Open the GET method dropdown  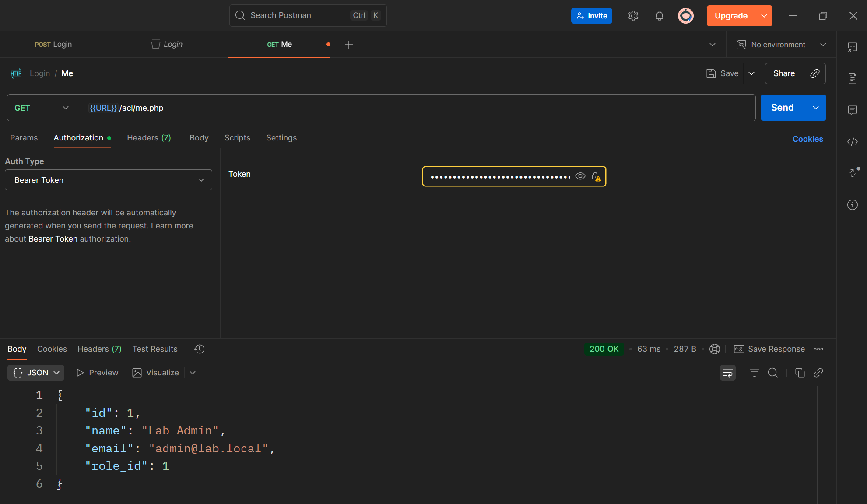[x=42, y=108]
